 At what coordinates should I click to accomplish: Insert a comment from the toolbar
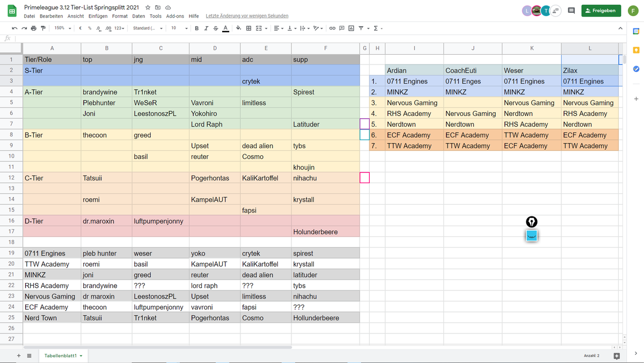pos(342,28)
